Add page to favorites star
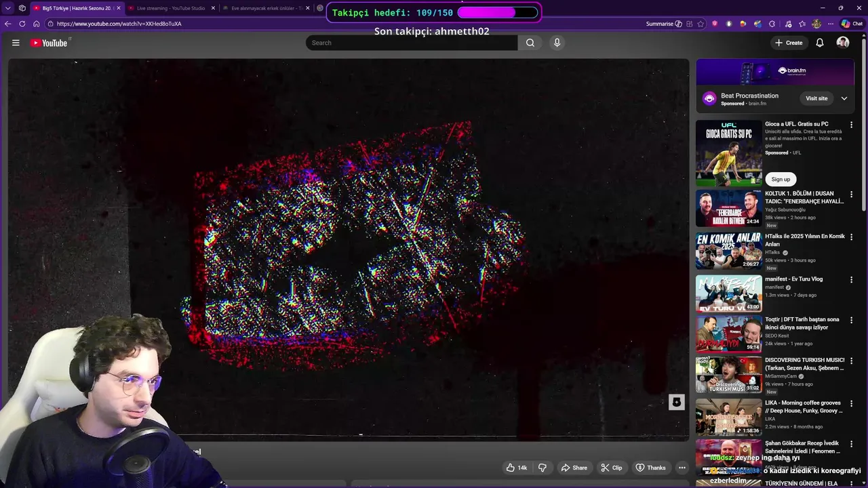 coord(701,24)
